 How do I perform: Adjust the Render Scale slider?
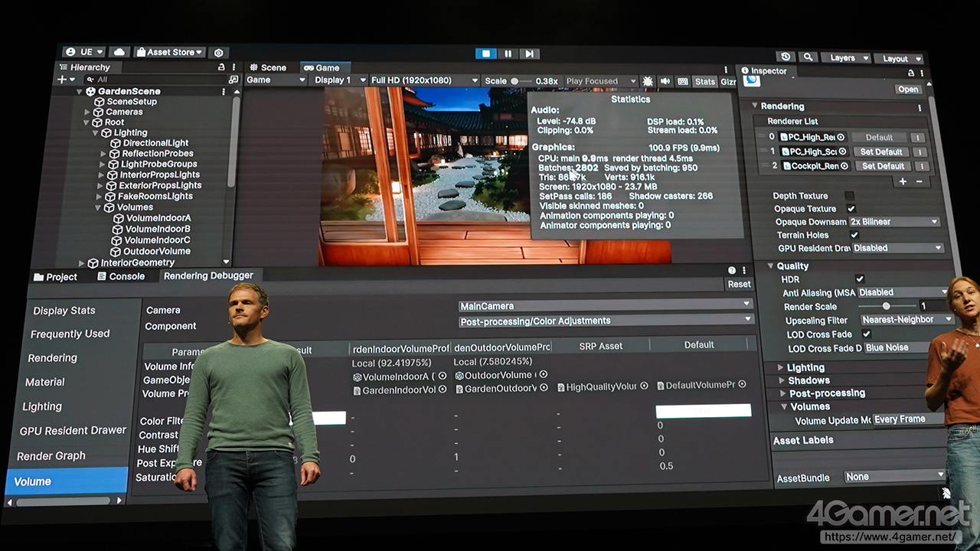(x=887, y=306)
